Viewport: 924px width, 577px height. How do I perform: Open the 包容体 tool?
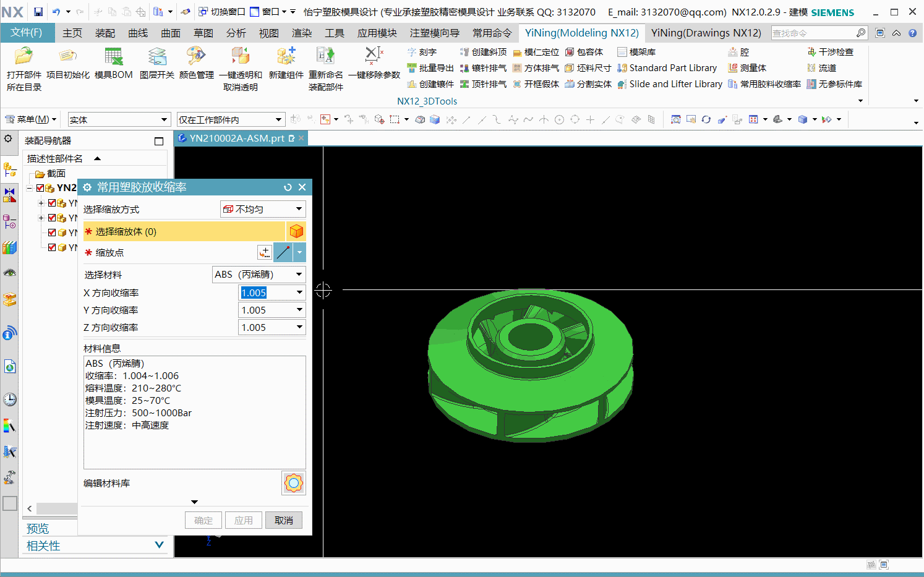coord(584,52)
